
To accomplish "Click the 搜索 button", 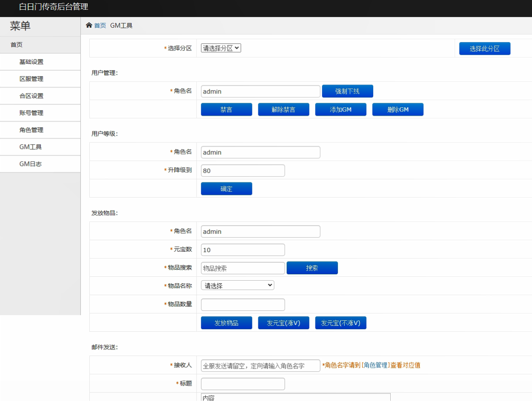I will pyautogui.click(x=312, y=268).
